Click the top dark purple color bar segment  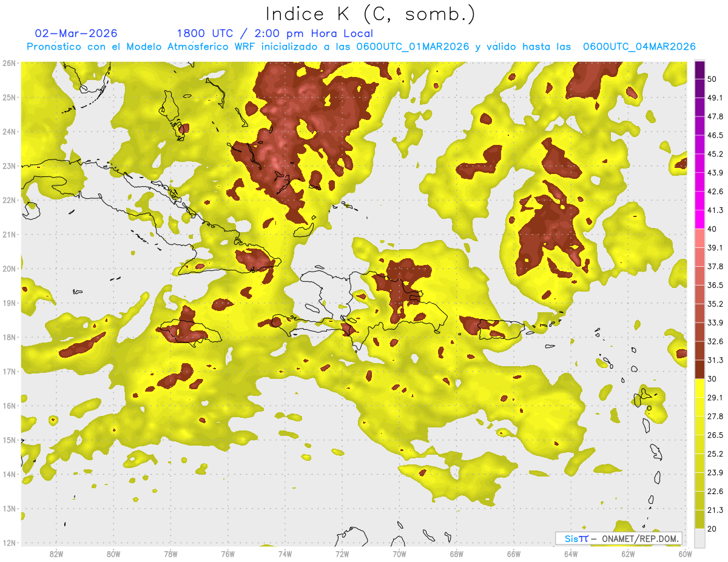699,70
